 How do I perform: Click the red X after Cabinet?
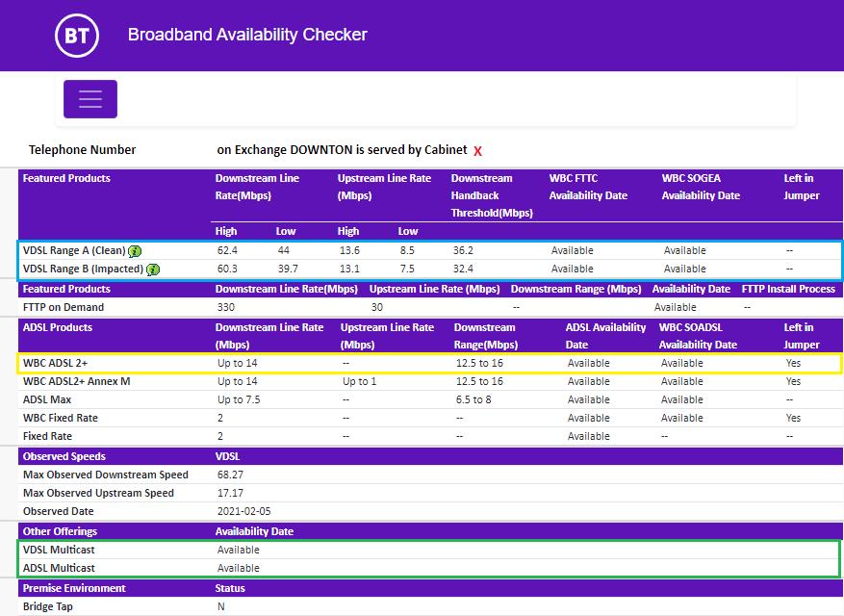click(x=477, y=151)
